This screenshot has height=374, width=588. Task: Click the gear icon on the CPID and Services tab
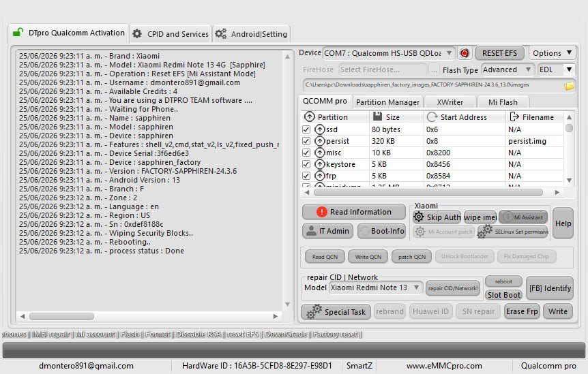pyautogui.click(x=137, y=33)
